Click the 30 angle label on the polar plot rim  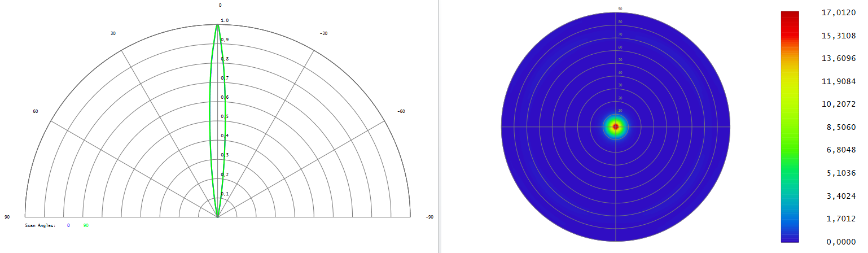113,33
